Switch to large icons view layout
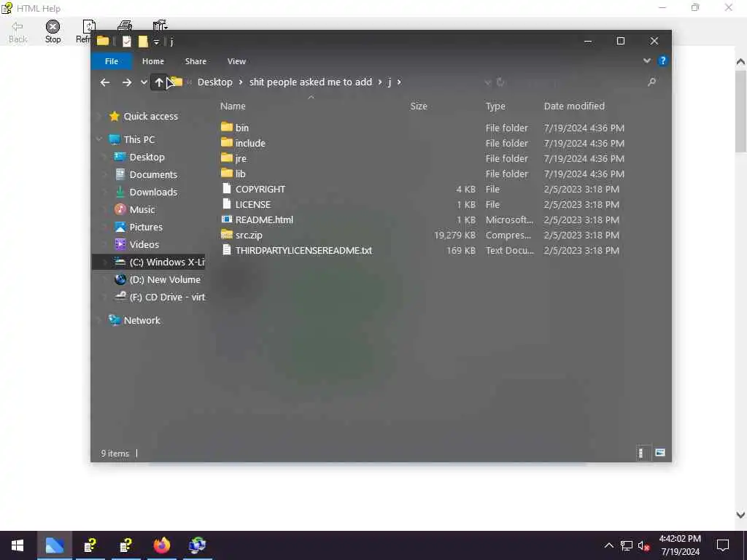The height and width of the screenshot is (560, 747). (659, 453)
